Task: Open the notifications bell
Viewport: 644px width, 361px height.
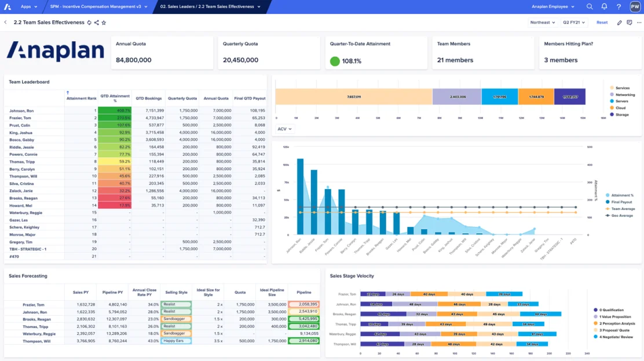Action: tap(604, 7)
